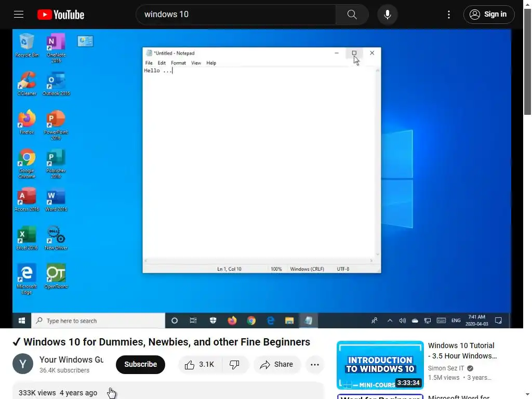Click Windows Start button in video
Screen dimensions: 532x399
pos(22,321)
